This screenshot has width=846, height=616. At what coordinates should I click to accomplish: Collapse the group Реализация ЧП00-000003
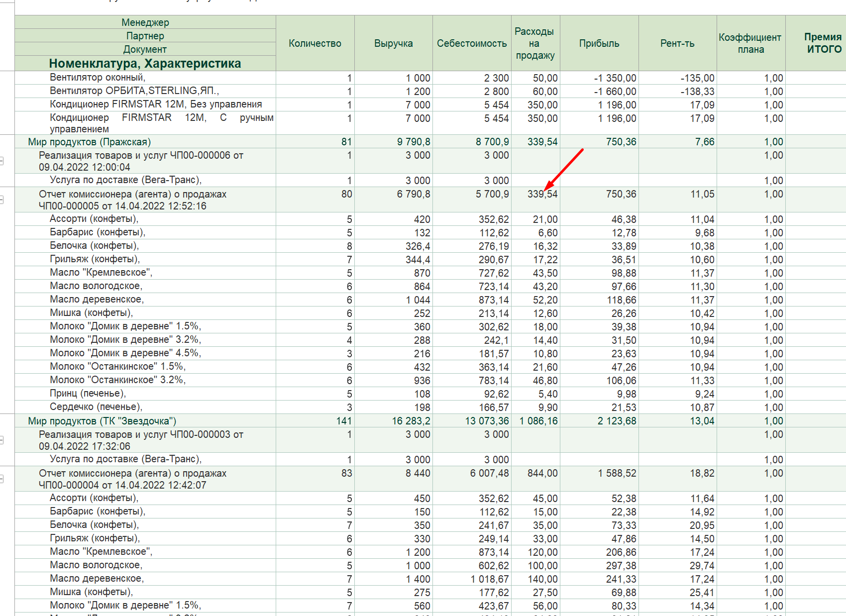[1, 440]
